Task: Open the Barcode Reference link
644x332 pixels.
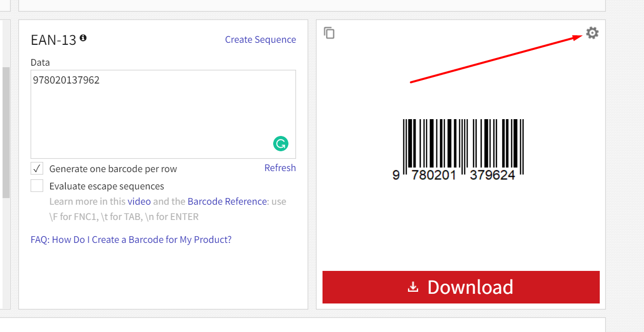Action: coord(227,202)
